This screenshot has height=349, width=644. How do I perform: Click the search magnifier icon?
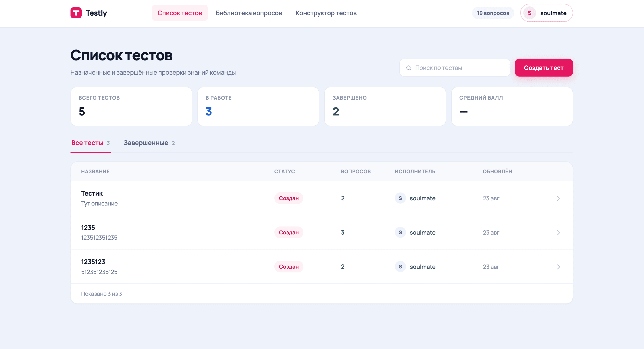click(x=409, y=68)
